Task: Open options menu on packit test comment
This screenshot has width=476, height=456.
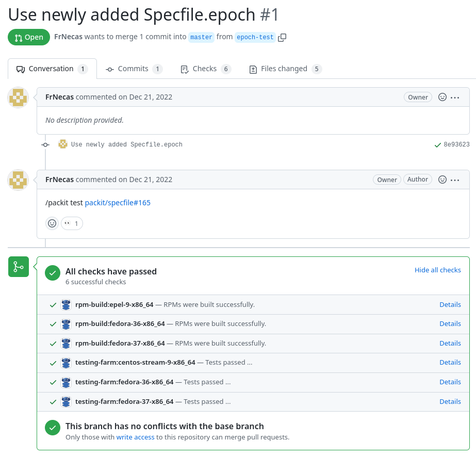Action: tap(455, 180)
